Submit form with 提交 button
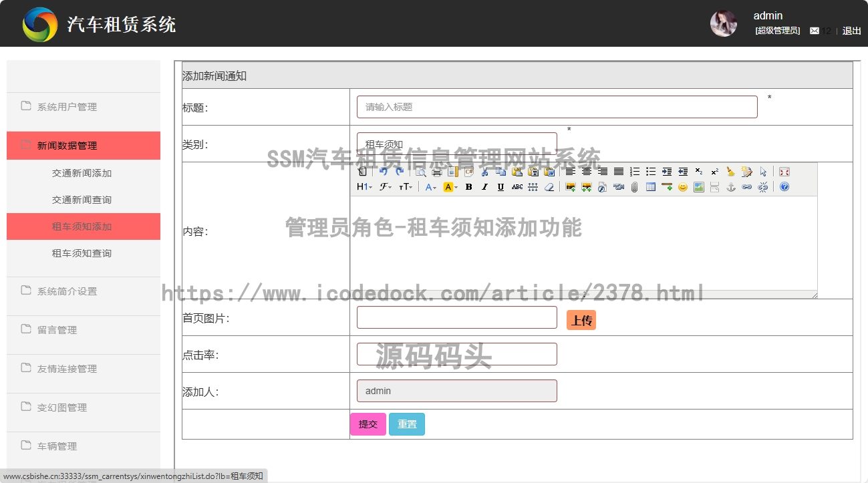The height and width of the screenshot is (483, 868). tap(368, 424)
